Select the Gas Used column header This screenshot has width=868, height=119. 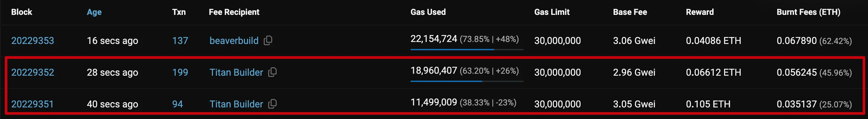[x=428, y=12]
